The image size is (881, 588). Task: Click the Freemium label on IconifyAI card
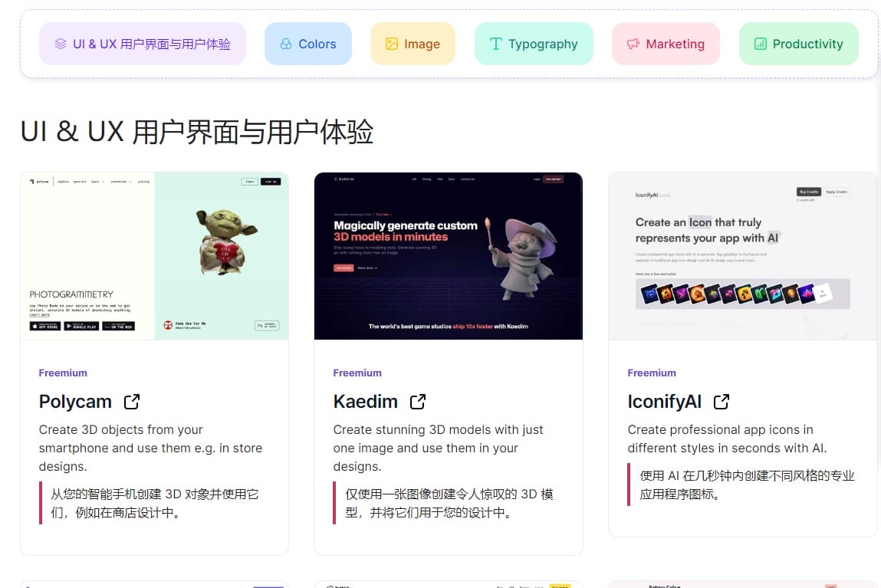click(x=652, y=373)
